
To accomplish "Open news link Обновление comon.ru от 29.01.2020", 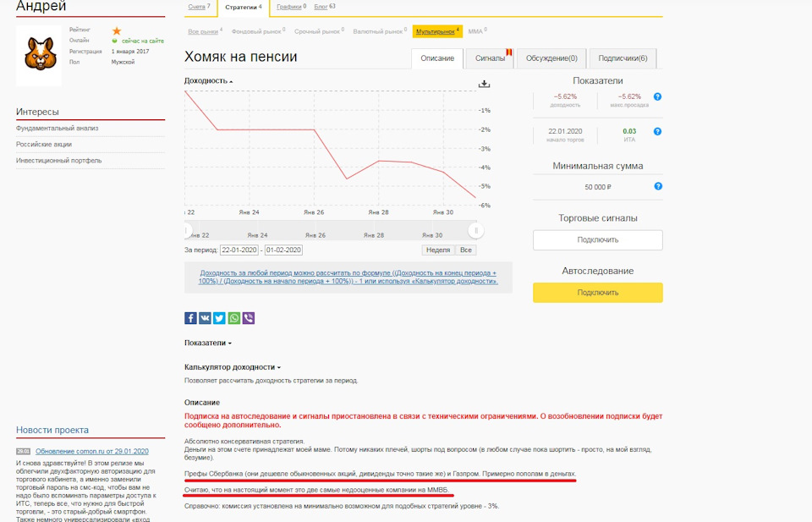I will coord(92,452).
